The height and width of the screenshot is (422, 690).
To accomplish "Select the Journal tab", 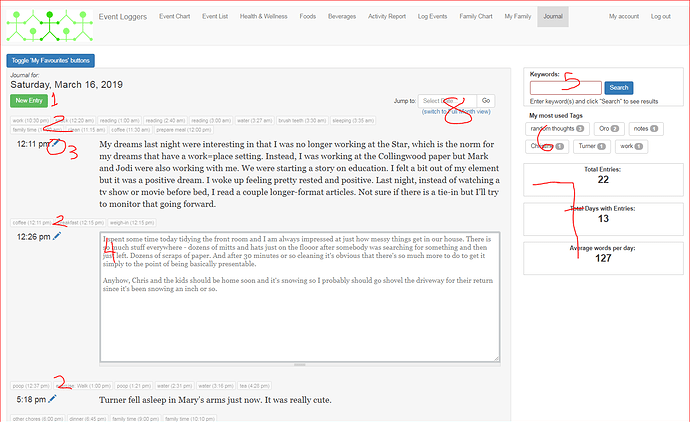I will point(553,16).
